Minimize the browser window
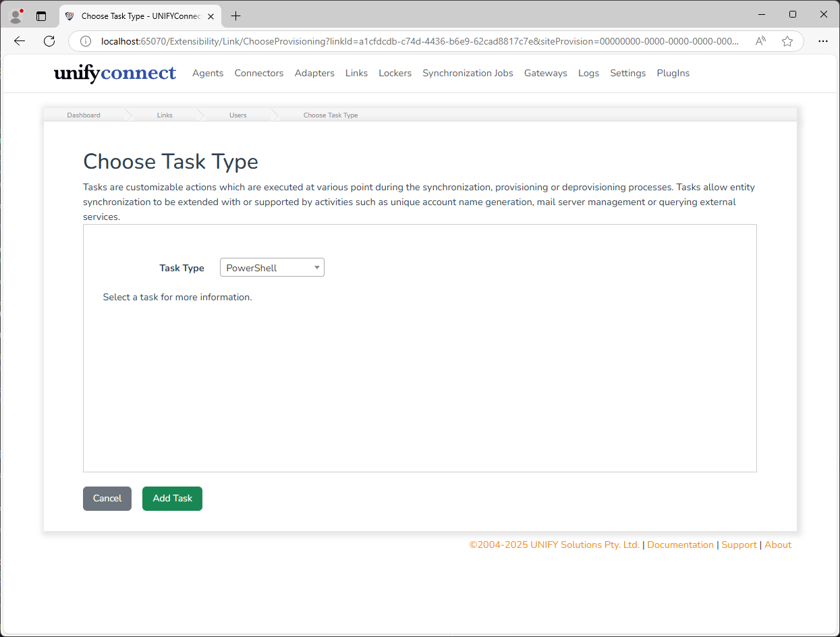 (762, 14)
